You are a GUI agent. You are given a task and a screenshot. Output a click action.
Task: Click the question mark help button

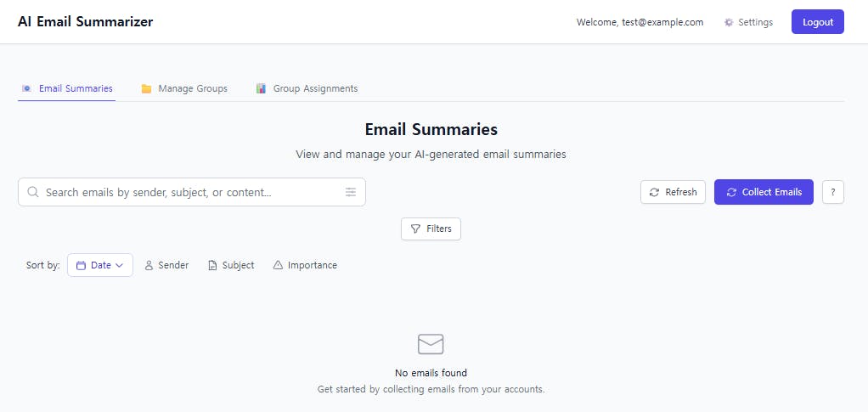[x=832, y=192]
